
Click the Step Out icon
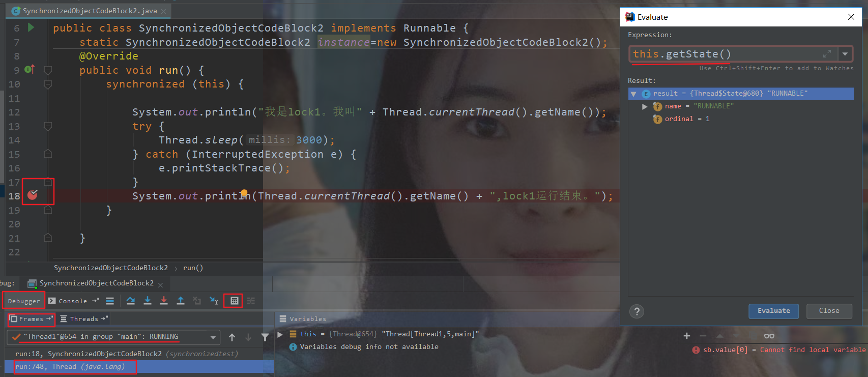click(181, 301)
